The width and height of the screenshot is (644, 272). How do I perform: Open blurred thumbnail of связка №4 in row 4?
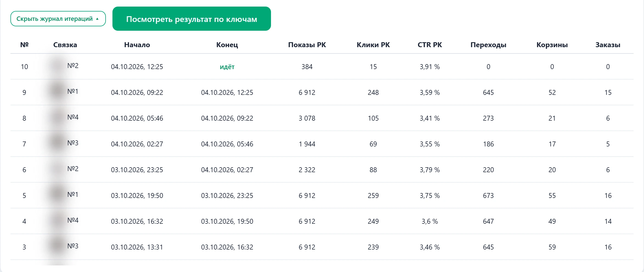[58, 220]
